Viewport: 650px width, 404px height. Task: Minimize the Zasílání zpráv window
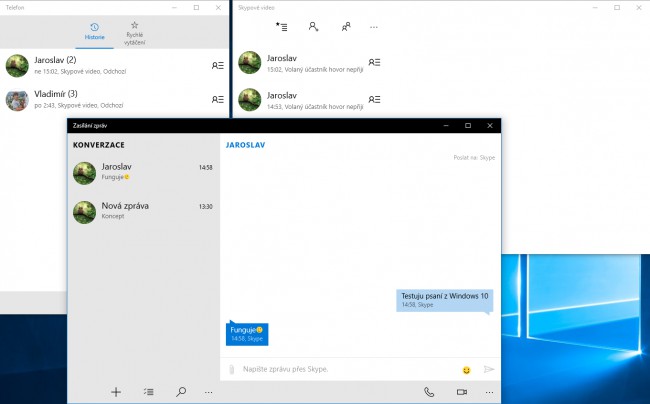pos(446,126)
